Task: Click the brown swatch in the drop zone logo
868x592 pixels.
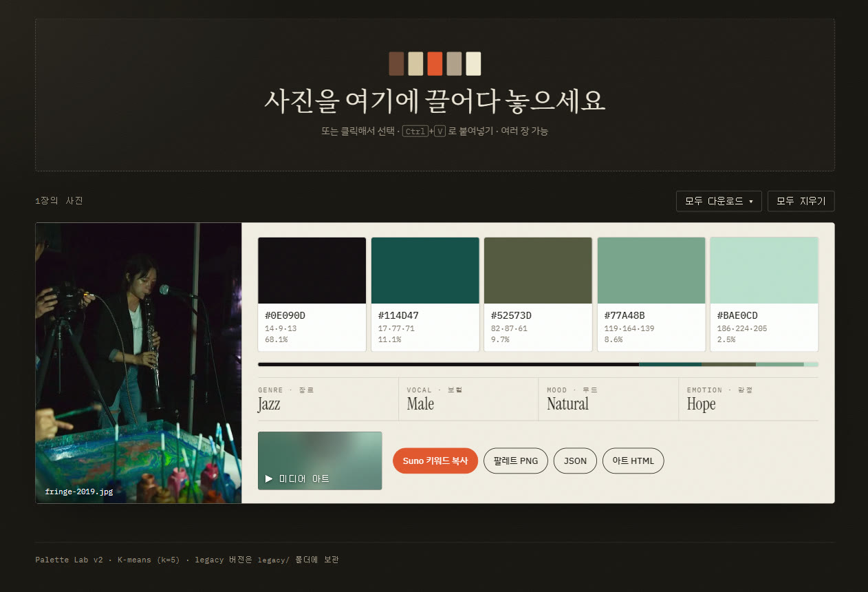Action: (396, 63)
